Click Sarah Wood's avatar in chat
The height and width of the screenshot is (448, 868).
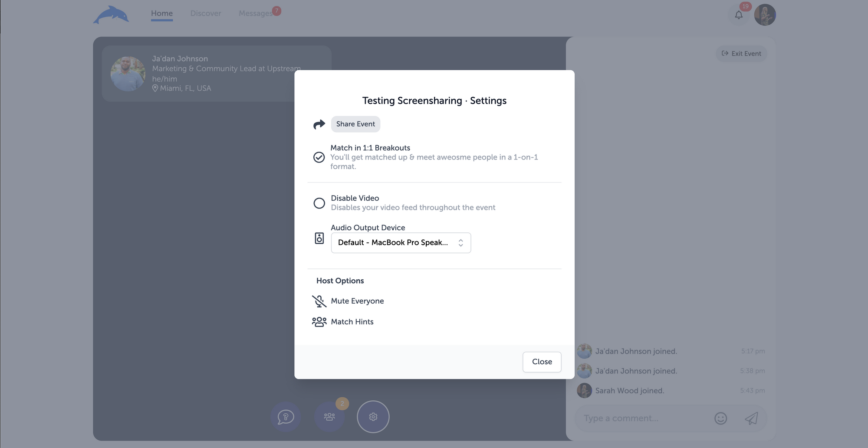584,390
